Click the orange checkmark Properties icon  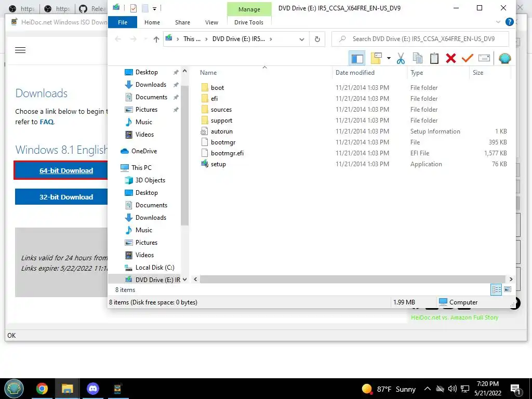(x=467, y=58)
